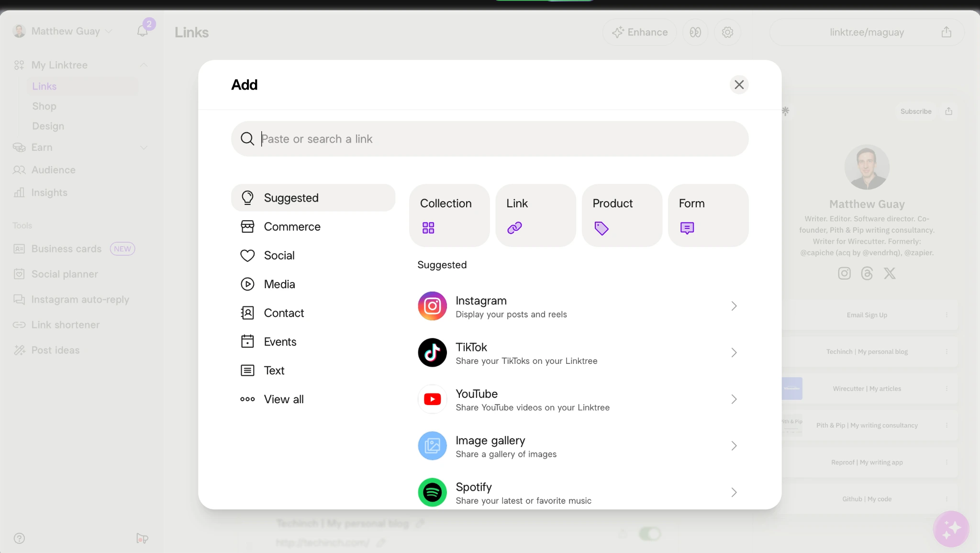Open Business cards tool
Screen dimensions: 980x553
click(74, 249)
